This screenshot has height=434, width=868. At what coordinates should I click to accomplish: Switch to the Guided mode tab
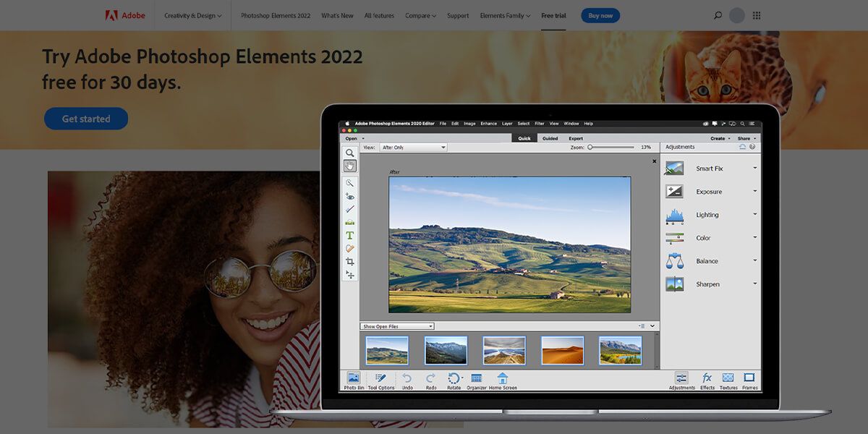(x=550, y=138)
